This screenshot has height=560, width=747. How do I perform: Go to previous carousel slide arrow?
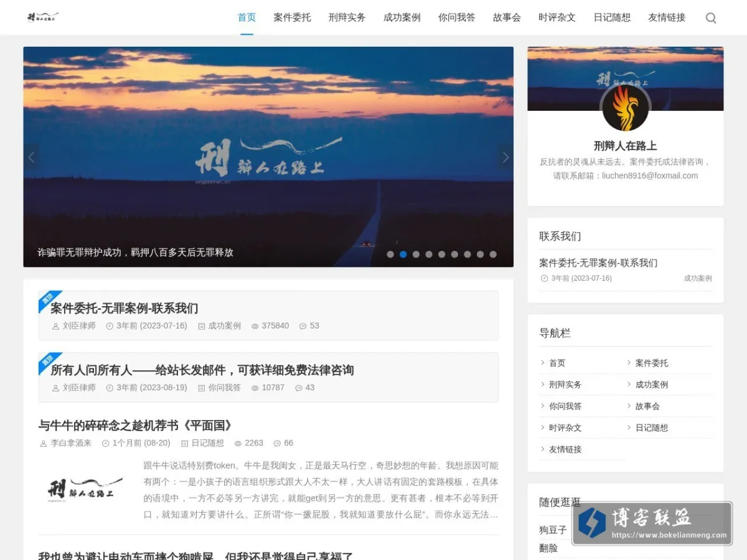tap(31, 157)
